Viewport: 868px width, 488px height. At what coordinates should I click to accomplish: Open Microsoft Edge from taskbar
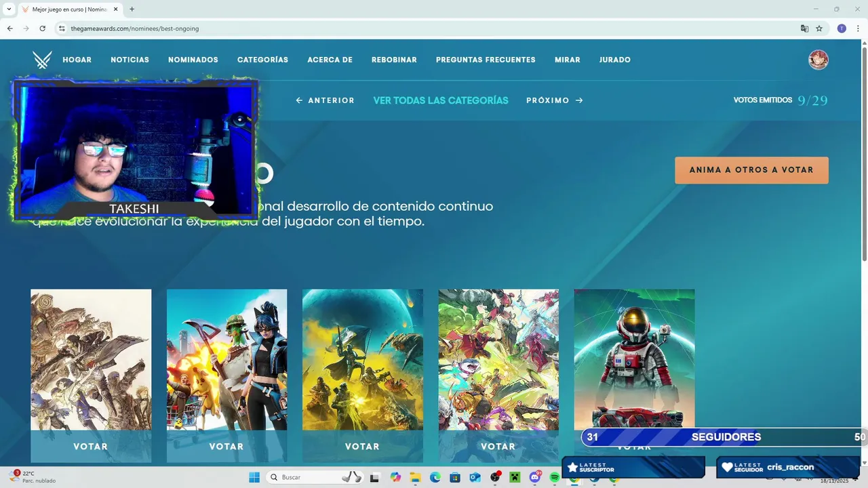(x=435, y=477)
